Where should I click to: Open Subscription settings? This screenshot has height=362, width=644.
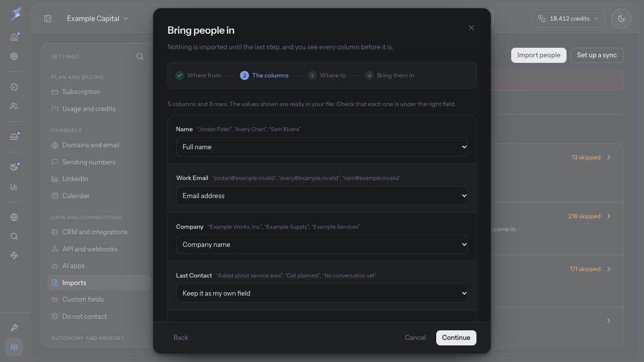(x=99, y=92)
